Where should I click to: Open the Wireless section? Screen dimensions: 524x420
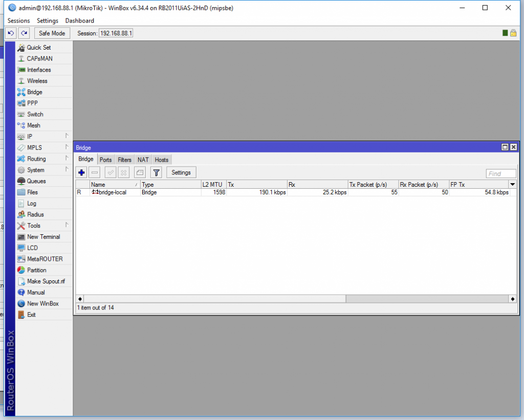pyautogui.click(x=44, y=81)
